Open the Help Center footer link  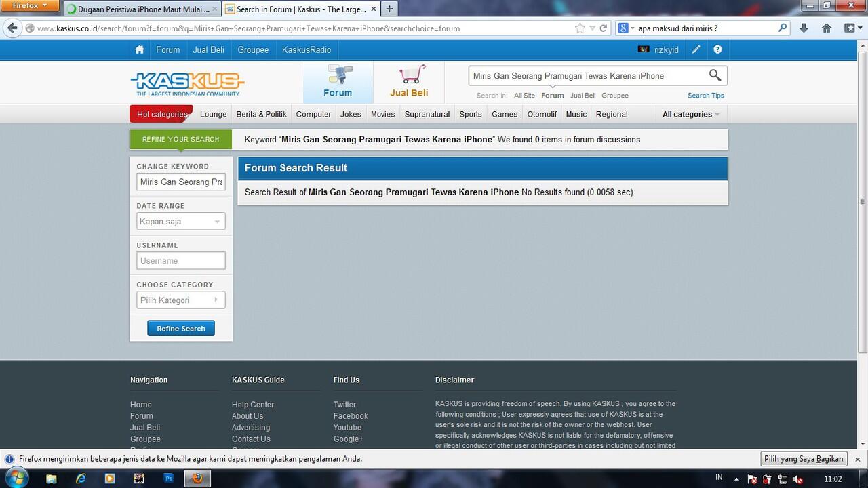pyautogui.click(x=253, y=405)
